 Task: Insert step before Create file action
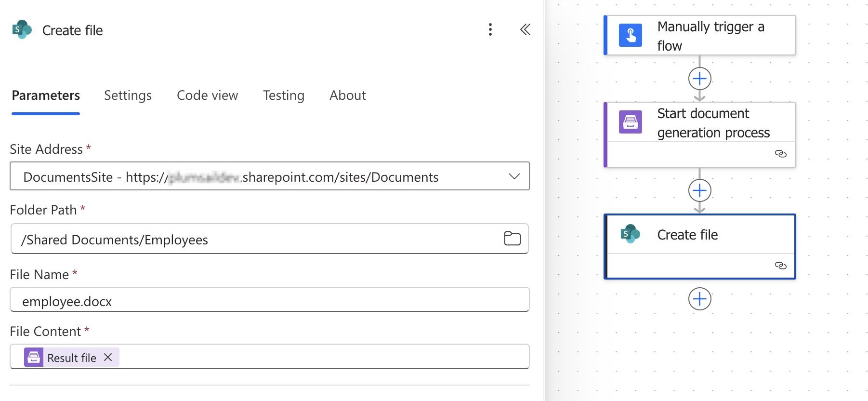pos(699,191)
